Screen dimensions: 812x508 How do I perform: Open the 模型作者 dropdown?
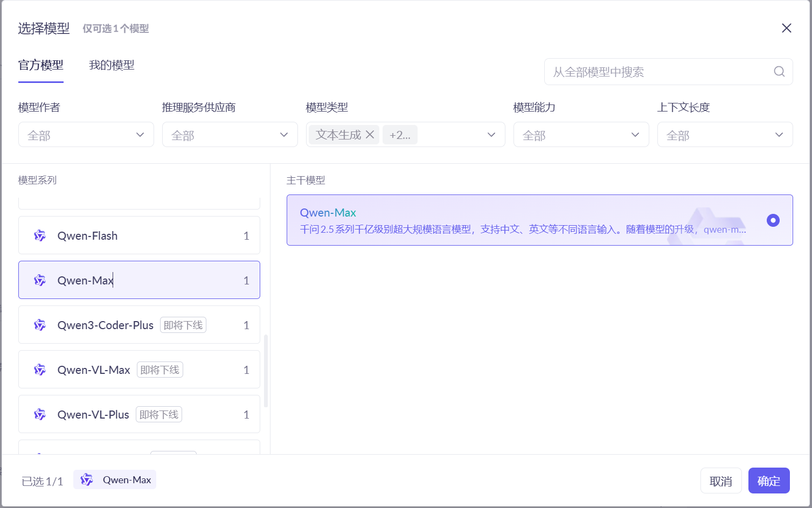click(x=86, y=135)
